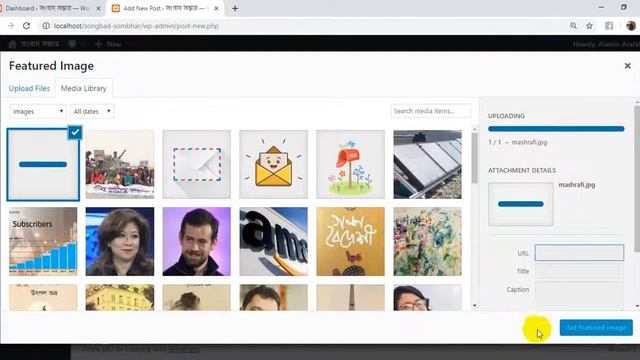
Task: Click the Title field in attachment details
Action: click(x=579, y=271)
